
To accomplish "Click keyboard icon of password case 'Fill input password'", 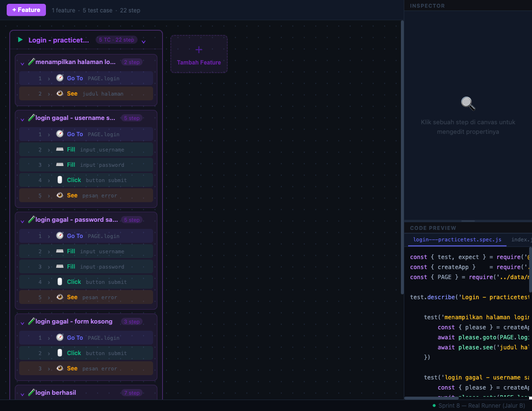I will [x=60, y=266].
